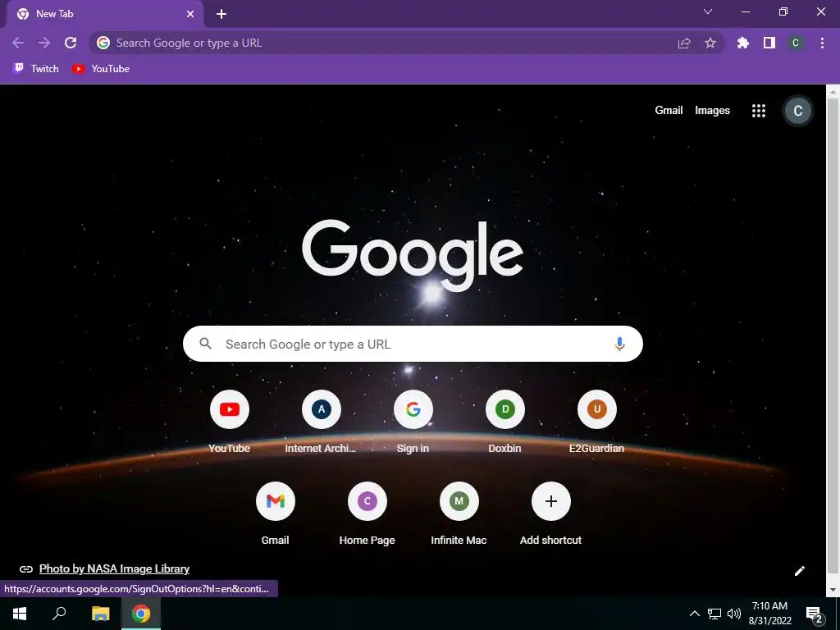The height and width of the screenshot is (630, 840).
Task: Customize this page with pencil icon
Action: pos(799,571)
